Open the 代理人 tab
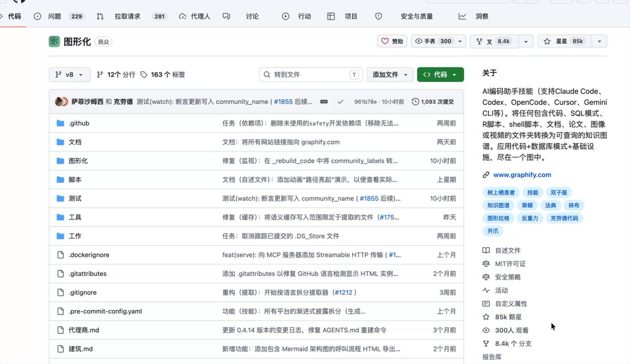Viewport: 630px width, 364px height. point(194,16)
